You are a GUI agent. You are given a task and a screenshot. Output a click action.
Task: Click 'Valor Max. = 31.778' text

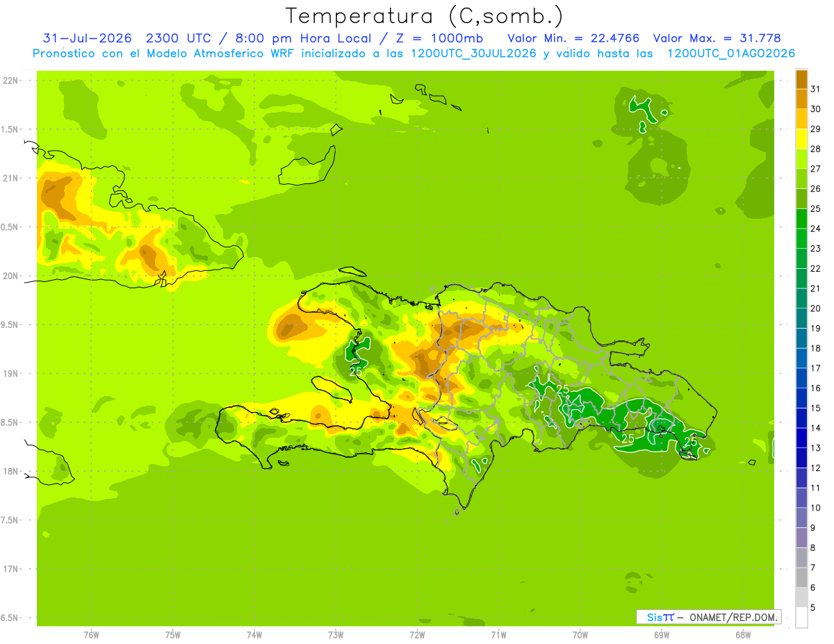coord(717,38)
